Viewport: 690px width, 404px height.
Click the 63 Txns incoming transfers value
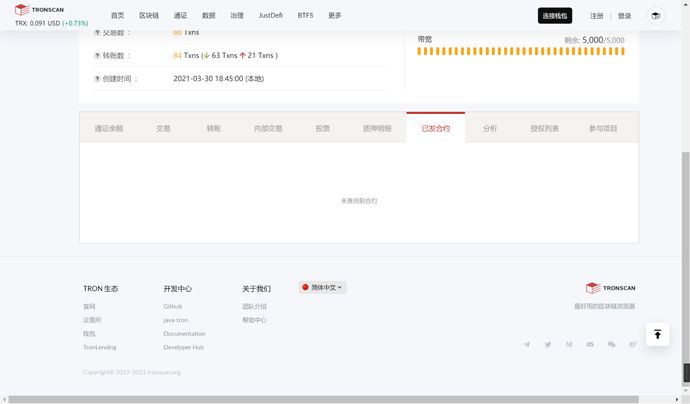tap(224, 55)
